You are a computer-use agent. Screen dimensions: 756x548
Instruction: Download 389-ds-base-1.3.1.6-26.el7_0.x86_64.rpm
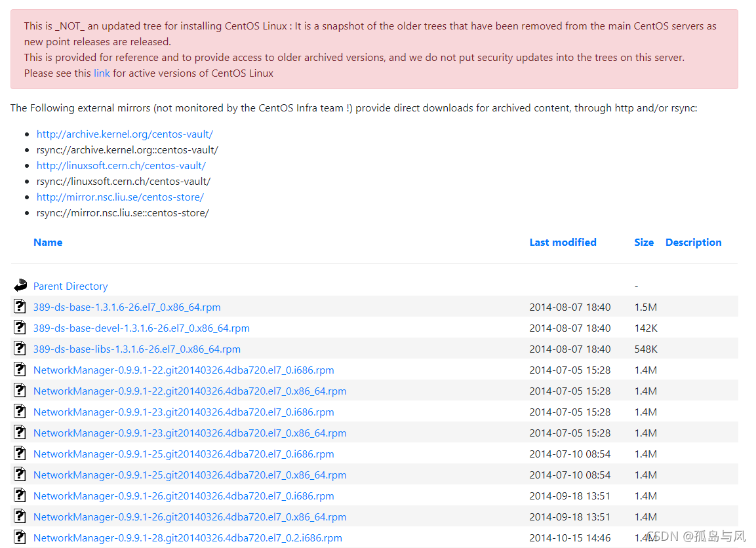127,307
